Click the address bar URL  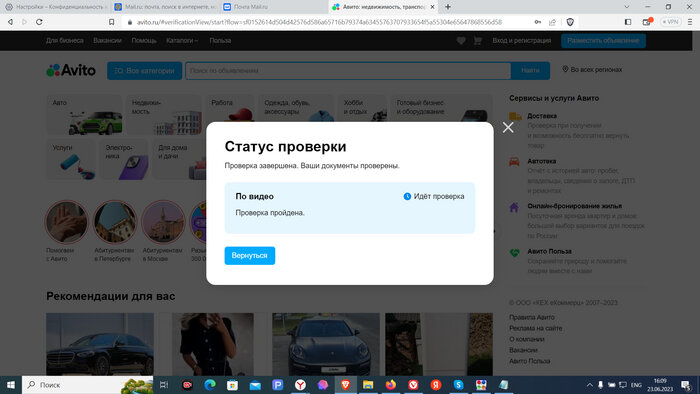tap(319, 22)
